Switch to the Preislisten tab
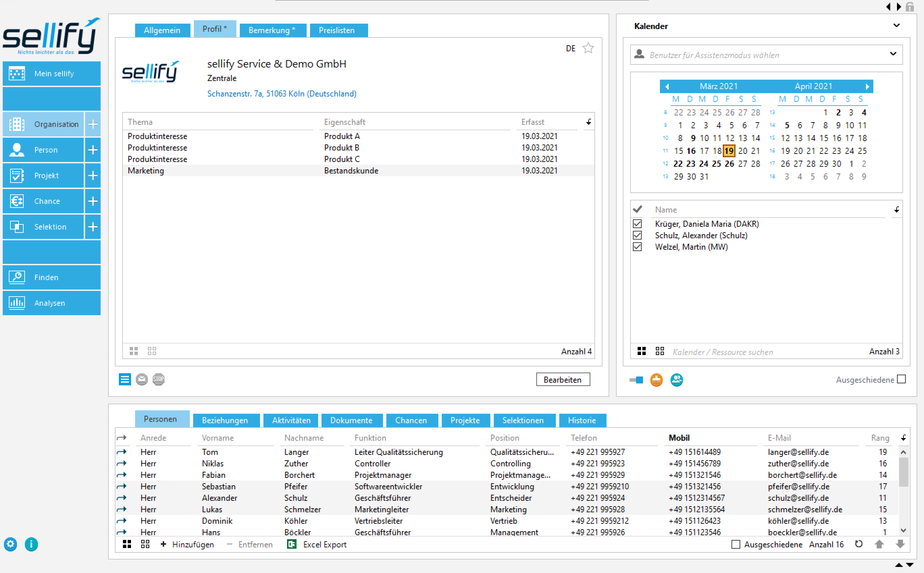This screenshot has width=924, height=573. [x=337, y=30]
